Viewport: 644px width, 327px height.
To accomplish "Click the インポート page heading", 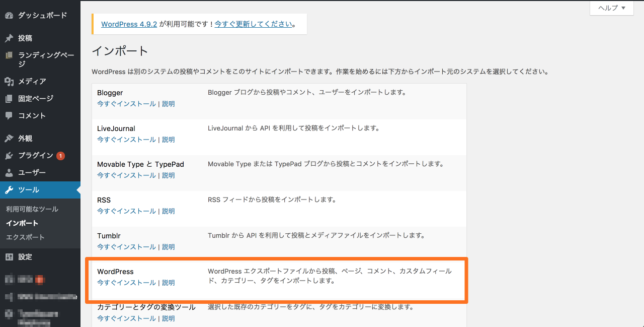I will (x=120, y=51).
